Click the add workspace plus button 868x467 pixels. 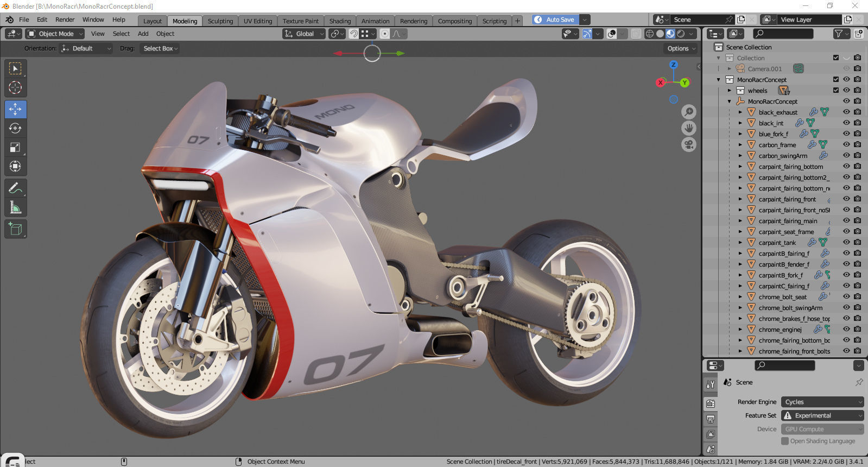pos(517,21)
